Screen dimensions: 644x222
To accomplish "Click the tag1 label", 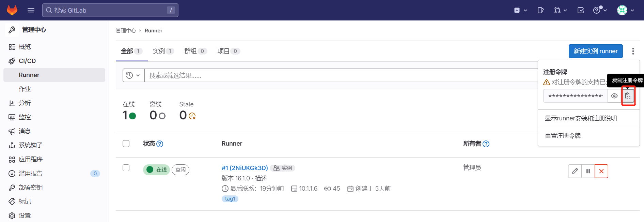I will tap(230, 199).
